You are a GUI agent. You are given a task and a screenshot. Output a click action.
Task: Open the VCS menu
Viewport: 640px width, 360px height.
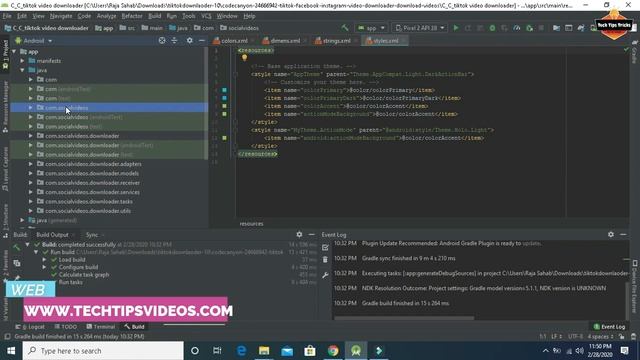206,16
